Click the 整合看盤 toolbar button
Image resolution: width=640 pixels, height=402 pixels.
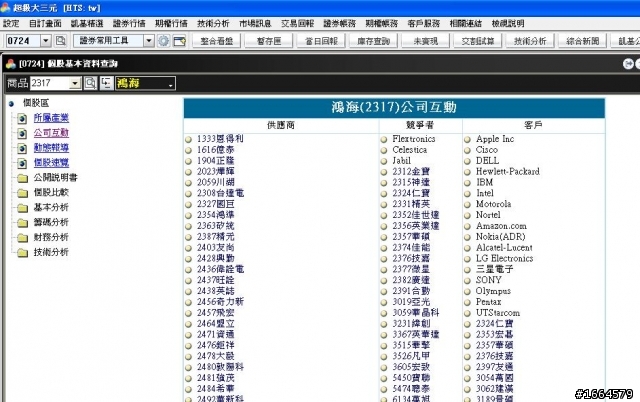coord(217,41)
